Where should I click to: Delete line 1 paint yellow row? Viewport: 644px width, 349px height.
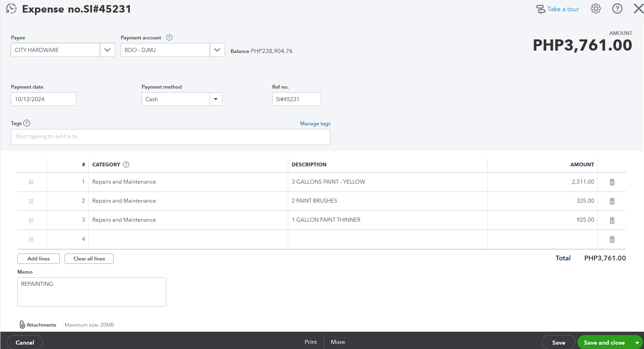click(x=612, y=182)
